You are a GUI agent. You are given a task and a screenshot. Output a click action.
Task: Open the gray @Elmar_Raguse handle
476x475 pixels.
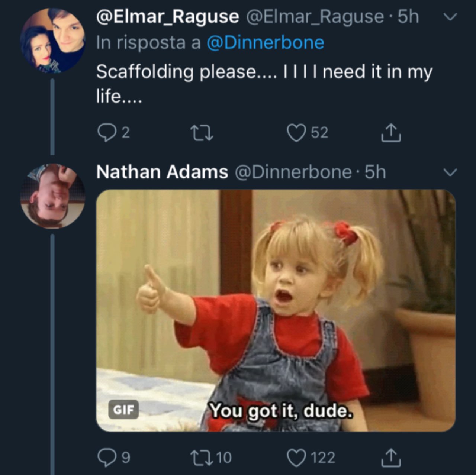point(314,17)
